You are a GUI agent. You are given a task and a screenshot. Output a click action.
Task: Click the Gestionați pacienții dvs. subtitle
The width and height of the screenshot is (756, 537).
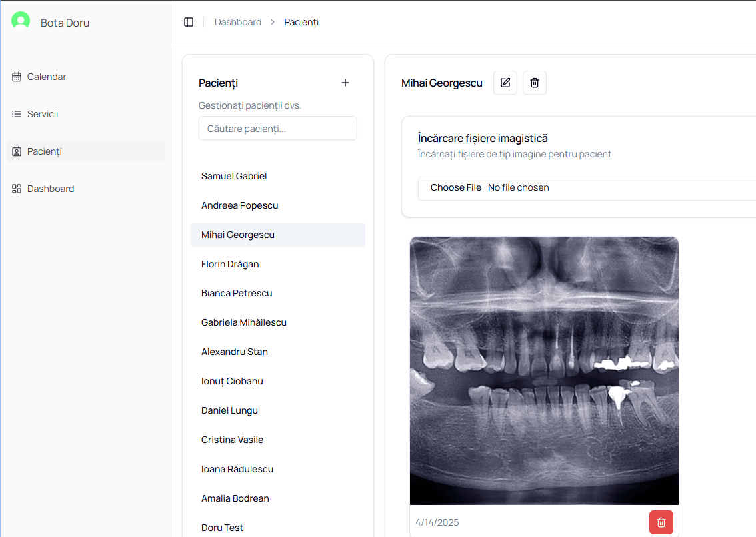[250, 105]
